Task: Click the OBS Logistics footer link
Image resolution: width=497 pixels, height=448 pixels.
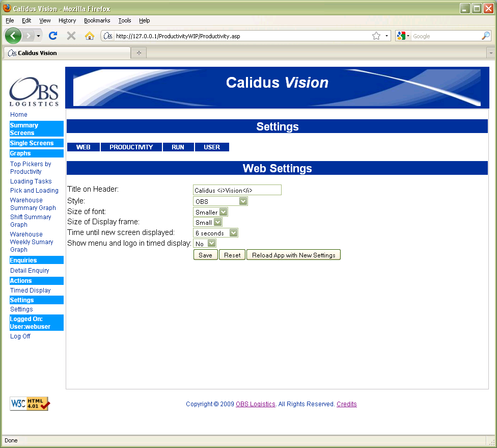Action: click(x=256, y=404)
